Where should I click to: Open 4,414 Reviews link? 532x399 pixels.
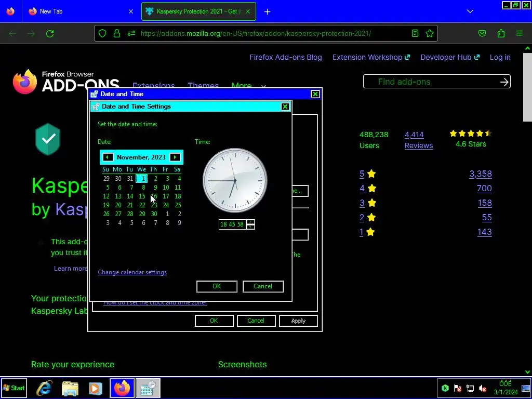419,140
